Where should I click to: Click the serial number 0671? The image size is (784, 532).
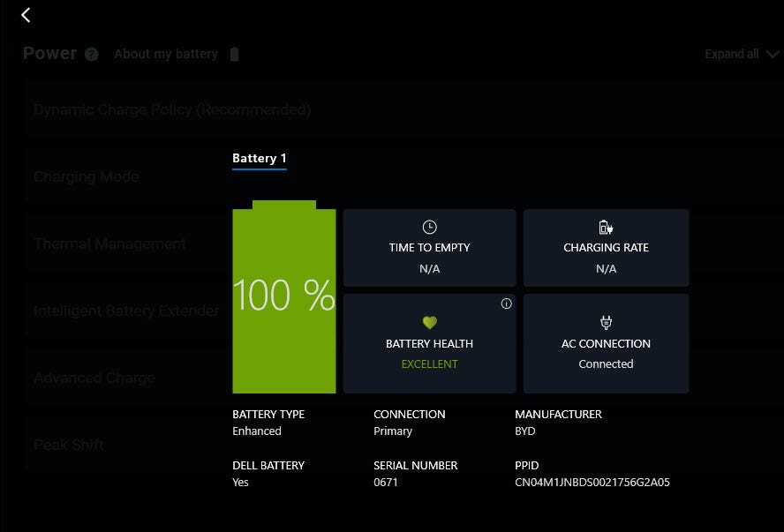point(386,482)
